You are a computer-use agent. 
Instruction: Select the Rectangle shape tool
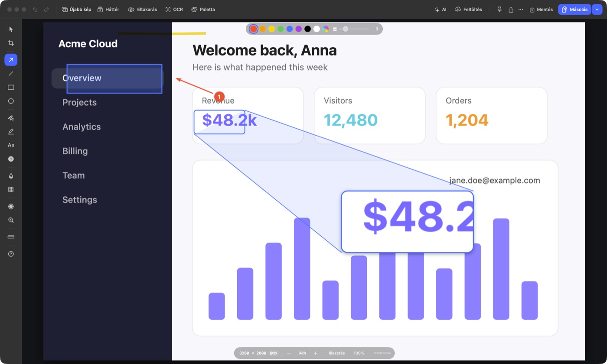pos(11,87)
